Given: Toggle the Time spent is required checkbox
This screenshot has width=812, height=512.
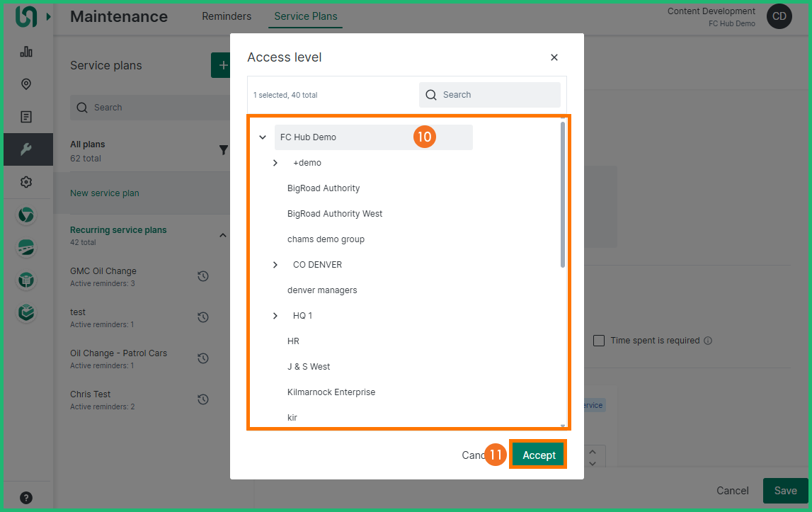Looking at the screenshot, I should 599,341.
